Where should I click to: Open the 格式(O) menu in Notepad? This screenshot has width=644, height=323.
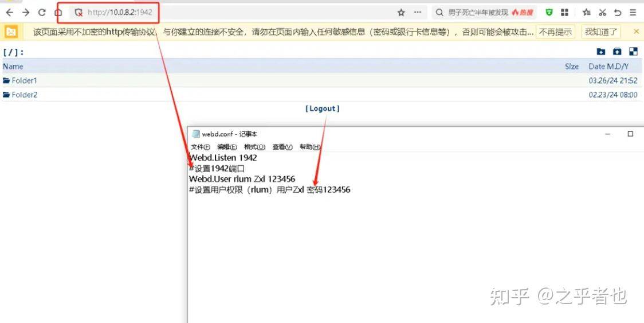coord(254,147)
